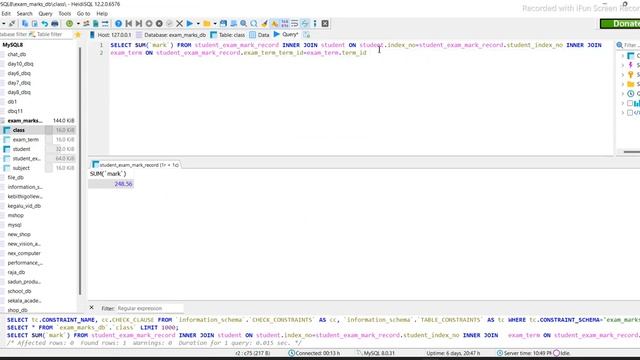This screenshot has width=640, height=360.
Task: Click the Export database green document icon
Action: [x=96, y=24]
